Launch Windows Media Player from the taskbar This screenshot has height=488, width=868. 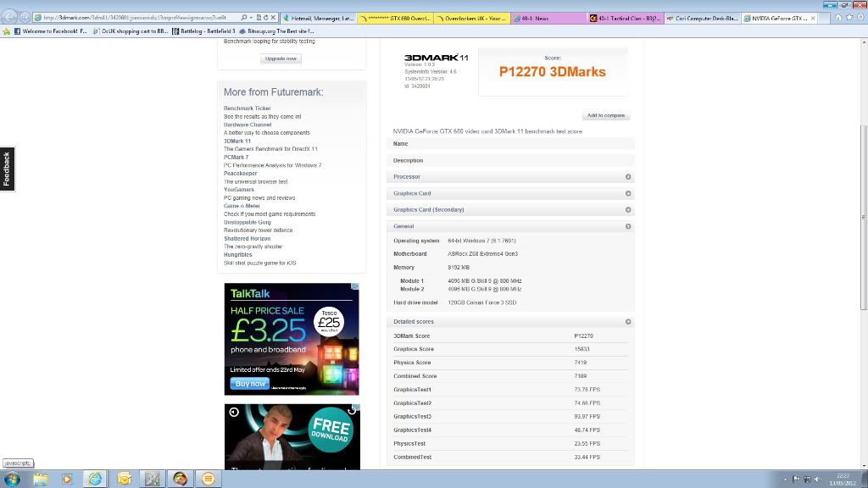[x=67, y=480]
